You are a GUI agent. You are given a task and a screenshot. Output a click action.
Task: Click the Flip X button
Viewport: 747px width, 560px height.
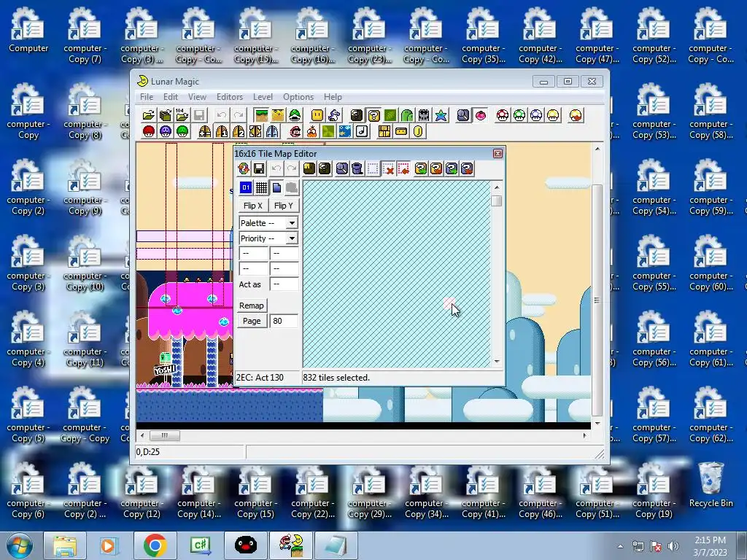(x=252, y=206)
